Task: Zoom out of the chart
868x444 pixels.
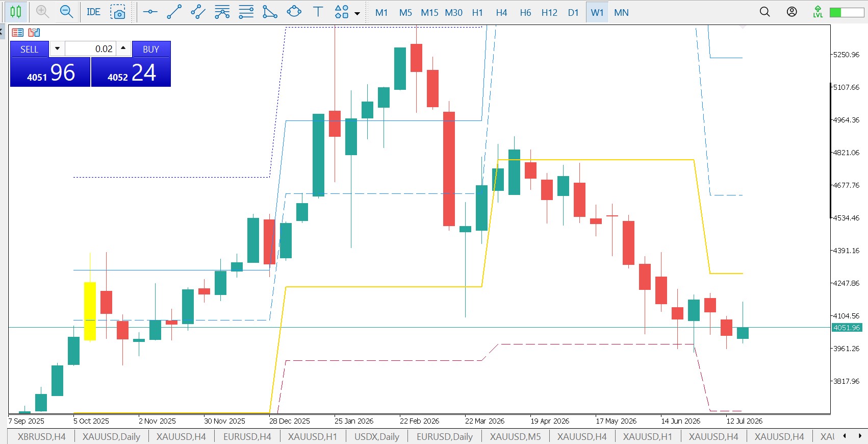Action: 66,12
